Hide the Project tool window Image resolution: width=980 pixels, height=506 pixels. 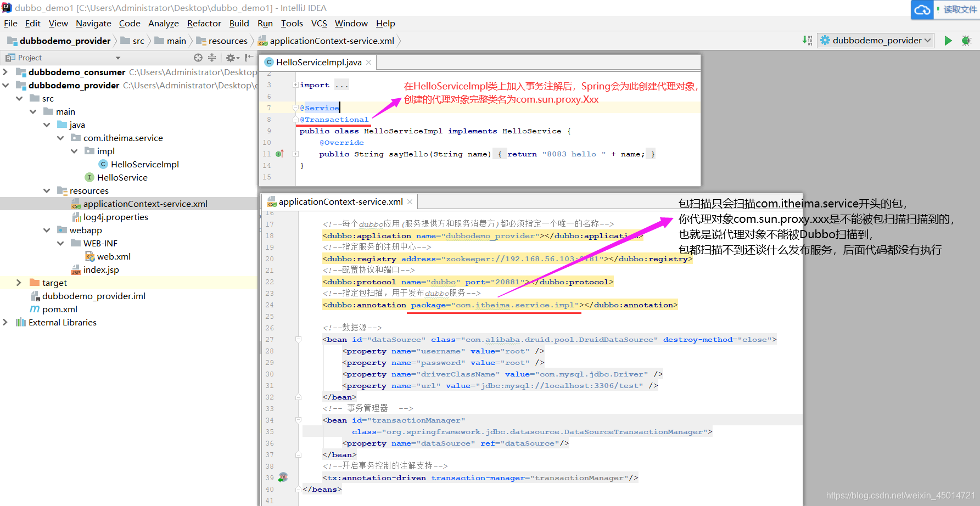(249, 58)
